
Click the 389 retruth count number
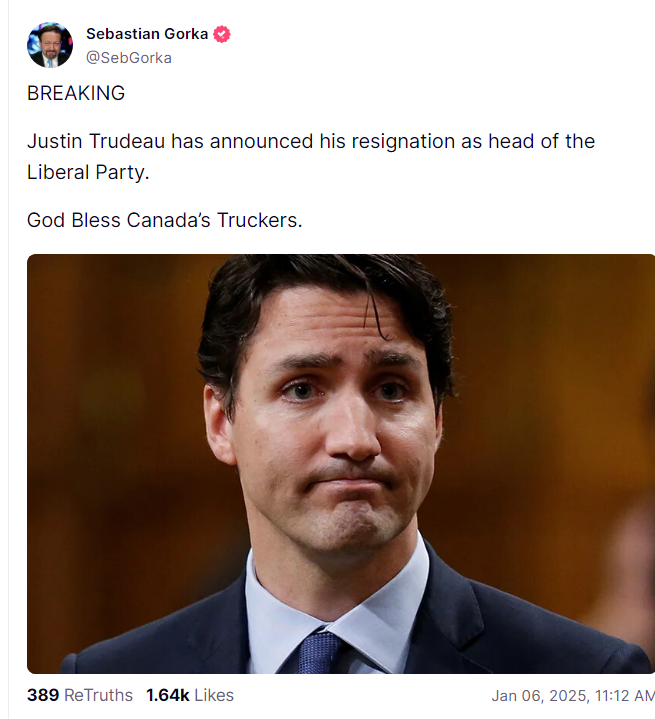click(43, 695)
